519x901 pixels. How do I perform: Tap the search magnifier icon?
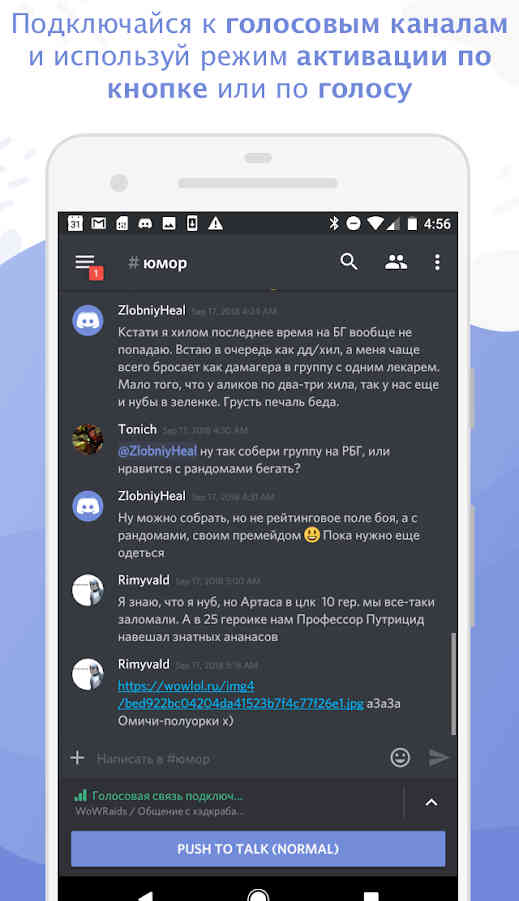pos(348,261)
